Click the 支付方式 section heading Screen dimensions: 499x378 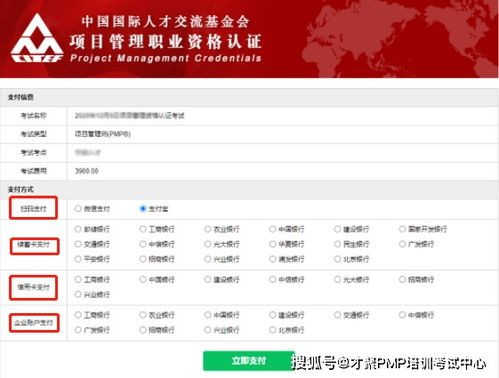click(x=21, y=189)
